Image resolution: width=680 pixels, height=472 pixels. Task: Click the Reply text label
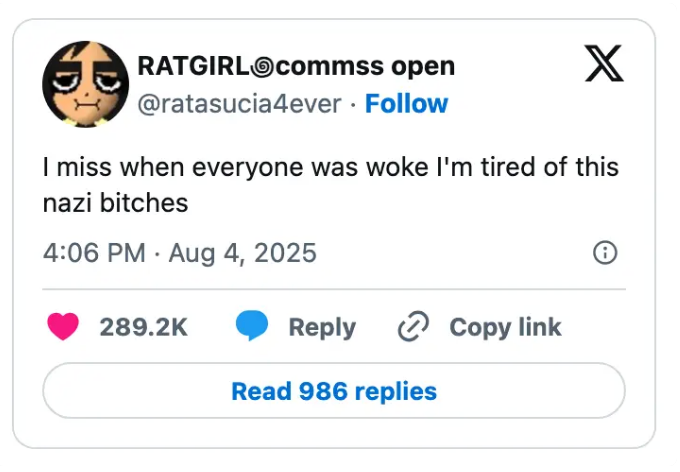pos(322,327)
